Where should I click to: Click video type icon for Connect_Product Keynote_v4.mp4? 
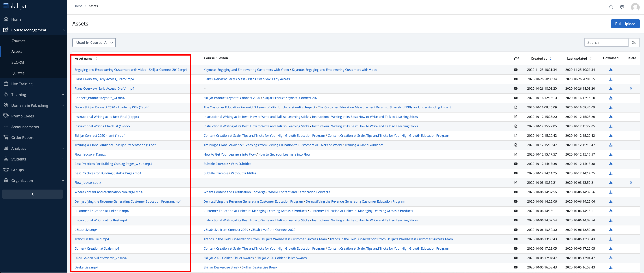pyautogui.click(x=516, y=98)
